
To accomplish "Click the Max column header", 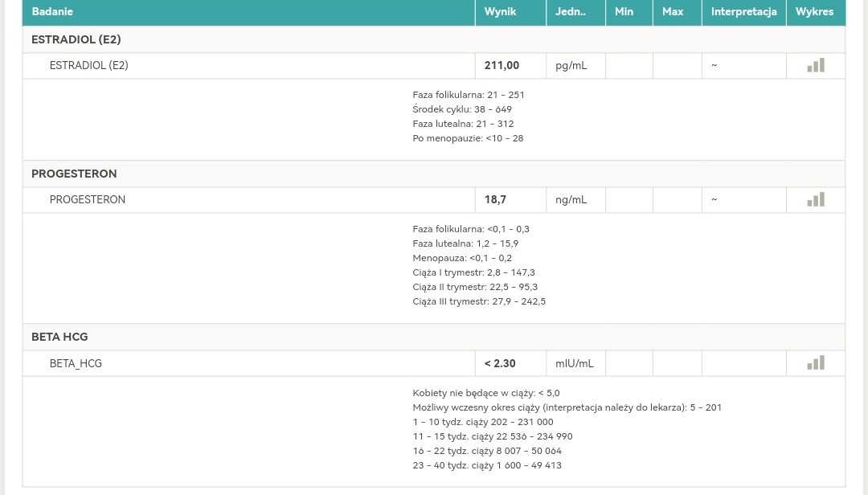I will [673, 12].
